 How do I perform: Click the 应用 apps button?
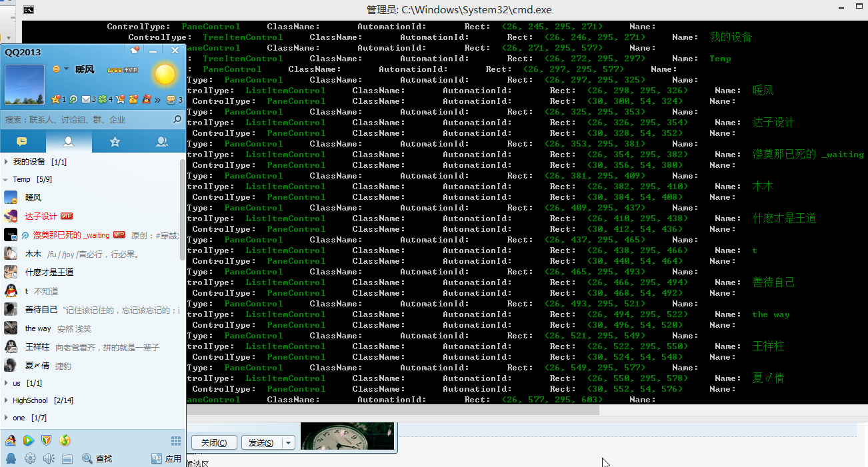(x=167, y=458)
